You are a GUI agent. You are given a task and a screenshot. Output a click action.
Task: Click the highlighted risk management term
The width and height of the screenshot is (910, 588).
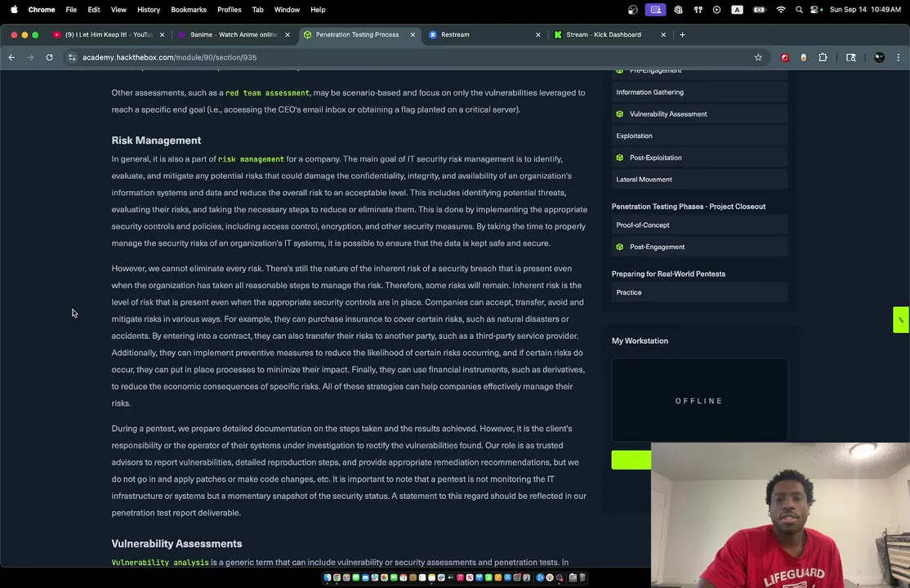[251, 159]
